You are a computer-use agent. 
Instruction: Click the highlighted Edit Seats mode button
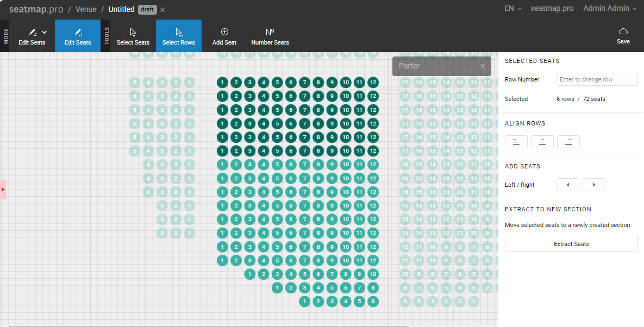(x=78, y=36)
